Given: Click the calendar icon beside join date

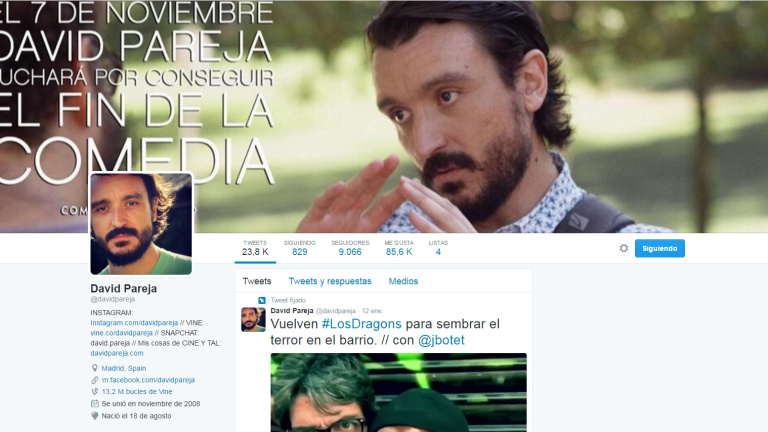Looking at the screenshot, I should pyautogui.click(x=95, y=404).
